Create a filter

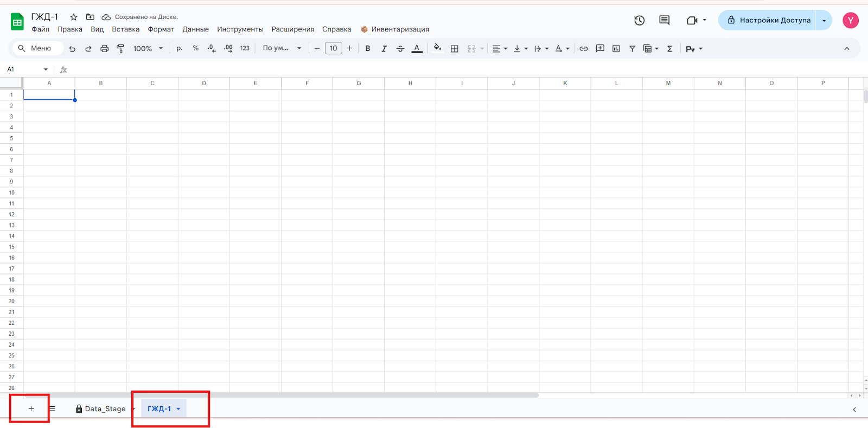pyautogui.click(x=633, y=49)
